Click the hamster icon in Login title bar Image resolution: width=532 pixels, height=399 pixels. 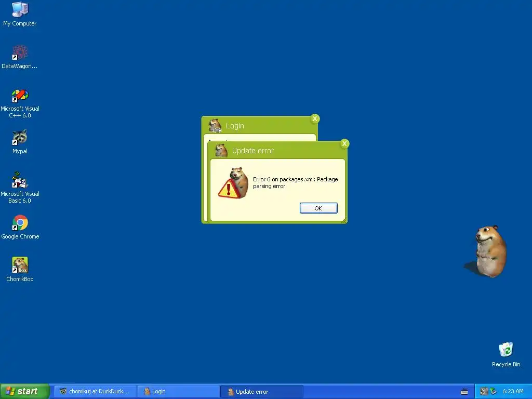click(215, 126)
